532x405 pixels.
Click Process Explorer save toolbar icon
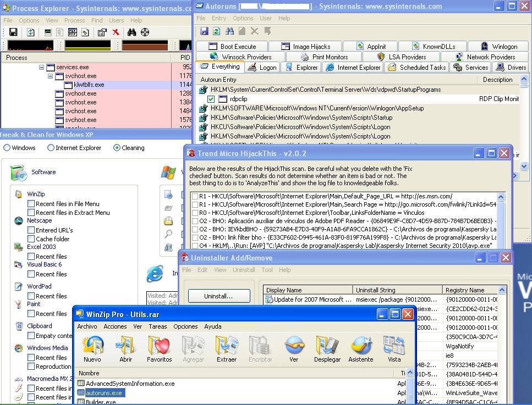point(13,32)
